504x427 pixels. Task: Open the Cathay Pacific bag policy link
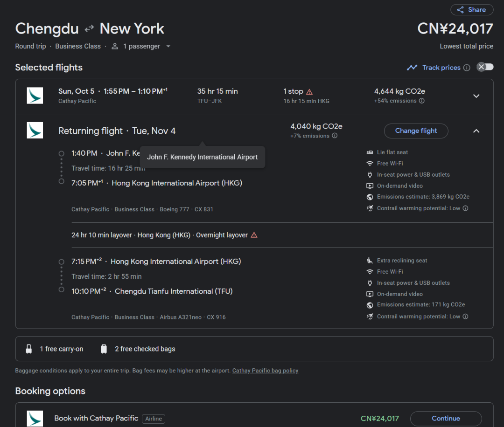(265, 371)
